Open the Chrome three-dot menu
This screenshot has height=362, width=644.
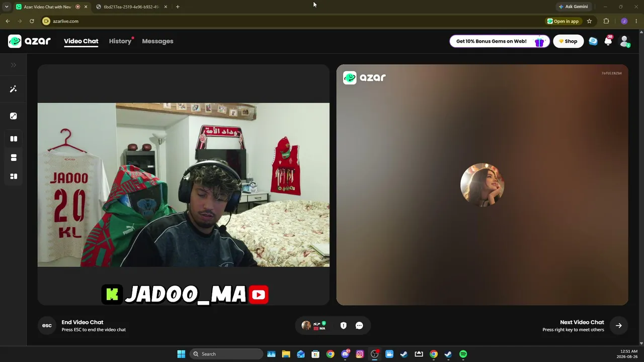click(x=636, y=21)
